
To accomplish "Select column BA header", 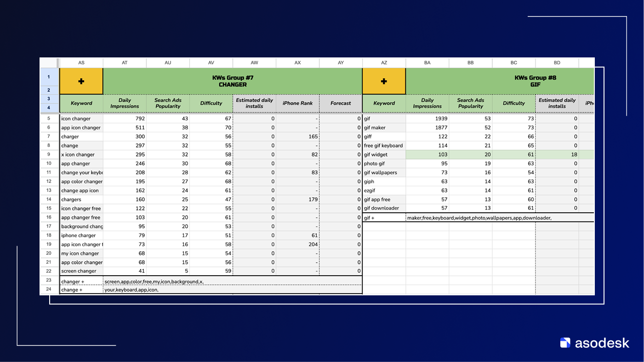I will tap(427, 62).
